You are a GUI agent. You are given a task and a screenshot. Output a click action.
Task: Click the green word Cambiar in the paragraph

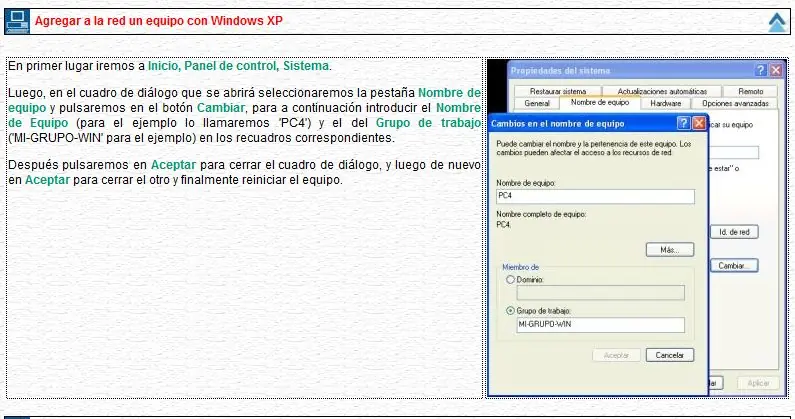point(221,108)
